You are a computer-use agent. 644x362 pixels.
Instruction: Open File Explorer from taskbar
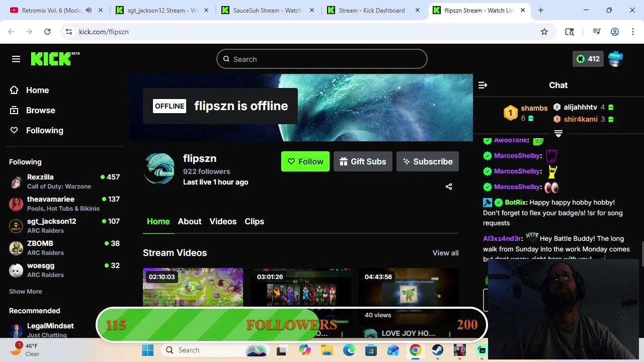click(x=327, y=350)
